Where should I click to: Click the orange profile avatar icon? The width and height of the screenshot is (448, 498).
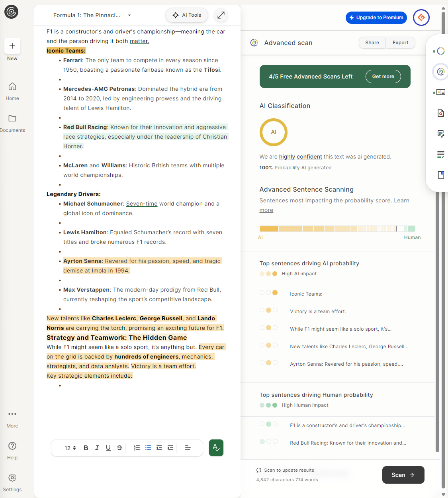(x=421, y=18)
